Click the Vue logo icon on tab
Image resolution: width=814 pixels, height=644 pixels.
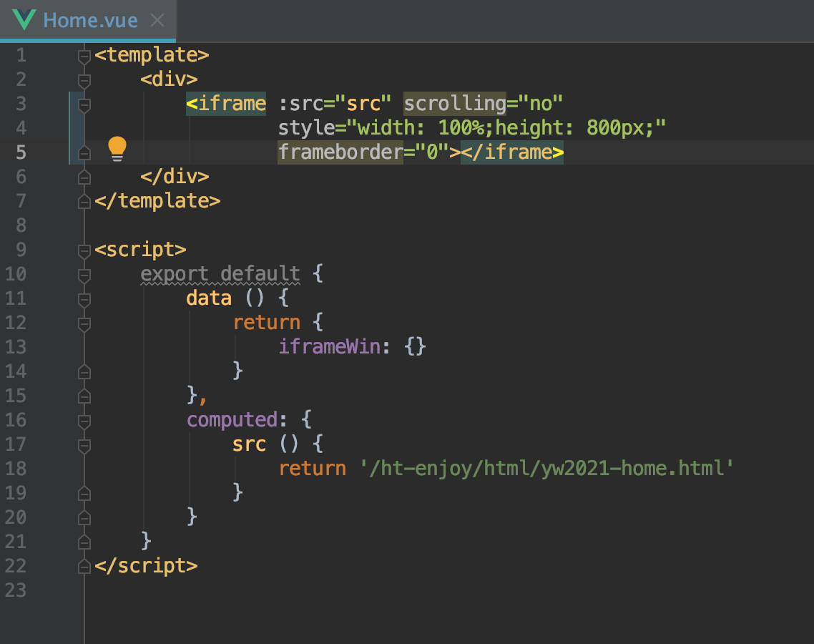24,20
